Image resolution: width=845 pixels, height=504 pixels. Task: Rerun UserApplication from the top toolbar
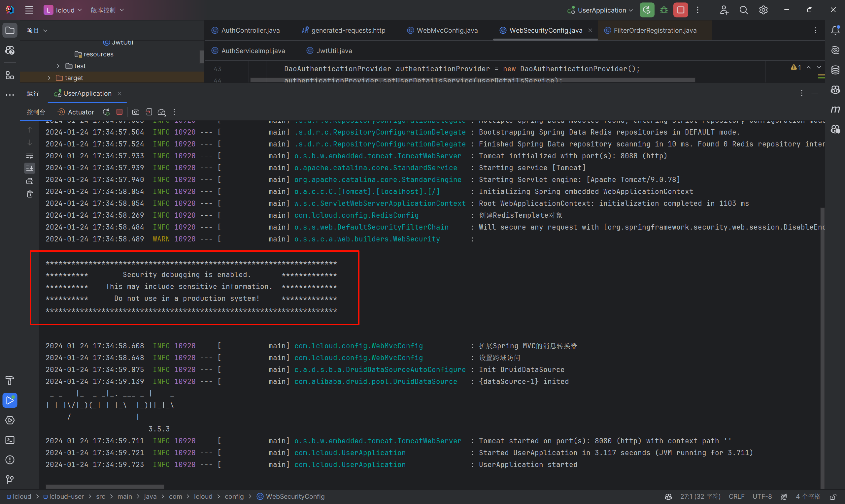pyautogui.click(x=647, y=10)
